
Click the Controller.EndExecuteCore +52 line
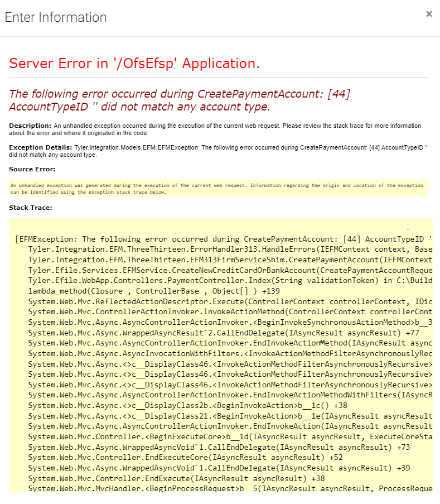coord(185,457)
